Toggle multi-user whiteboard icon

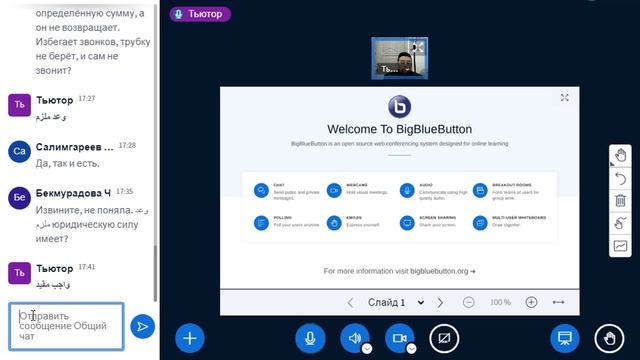[620, 223]
